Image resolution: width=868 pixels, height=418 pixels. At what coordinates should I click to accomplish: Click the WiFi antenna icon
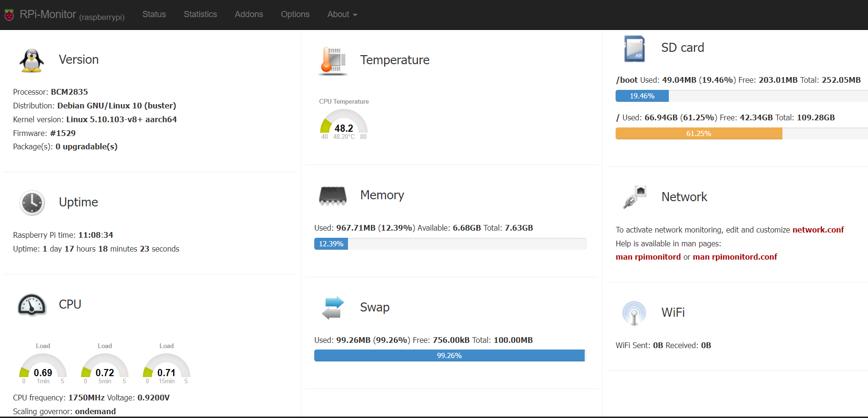pos(634,313)
